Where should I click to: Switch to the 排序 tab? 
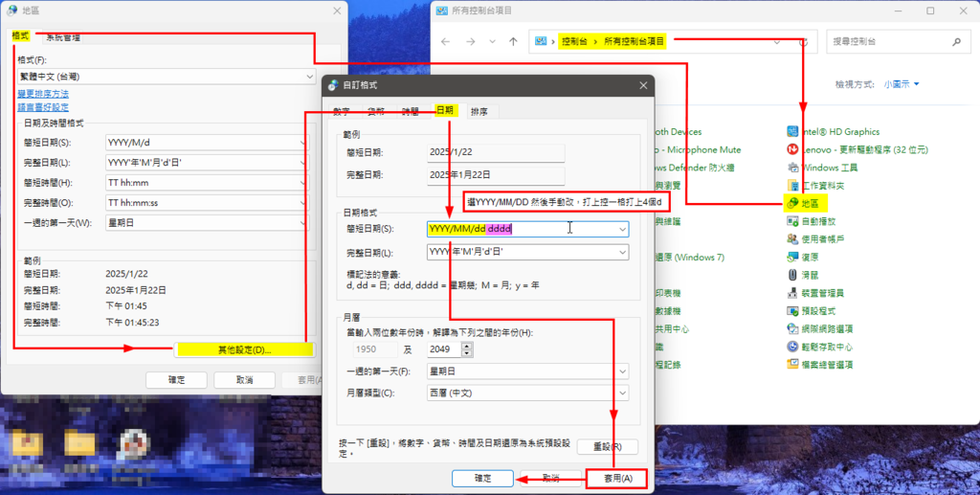tap(479, 111)
